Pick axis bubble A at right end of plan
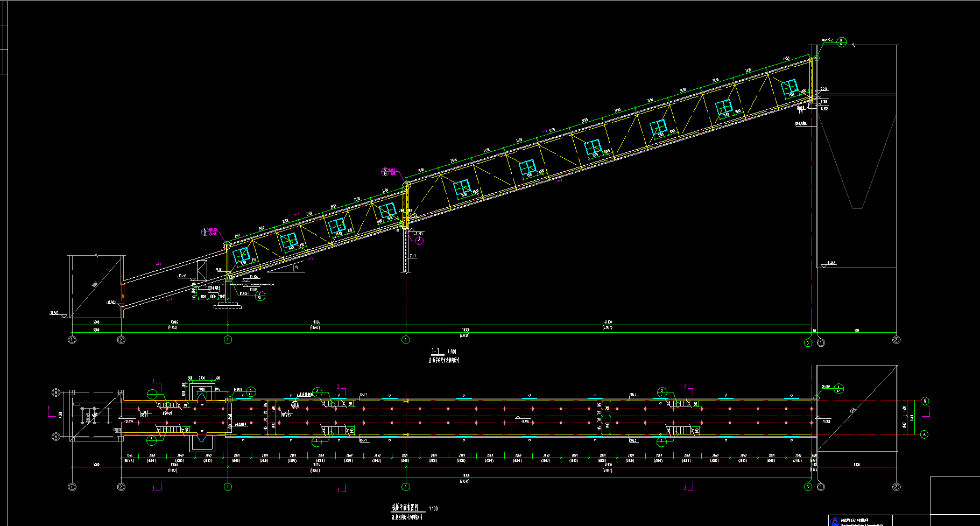The height and width of the screenshot is (526, 980). (925, 434)
